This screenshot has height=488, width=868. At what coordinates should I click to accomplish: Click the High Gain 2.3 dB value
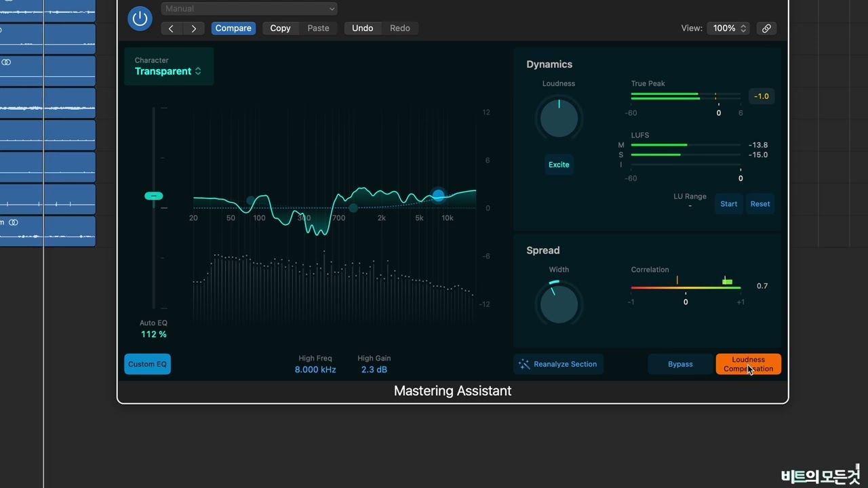374,370
